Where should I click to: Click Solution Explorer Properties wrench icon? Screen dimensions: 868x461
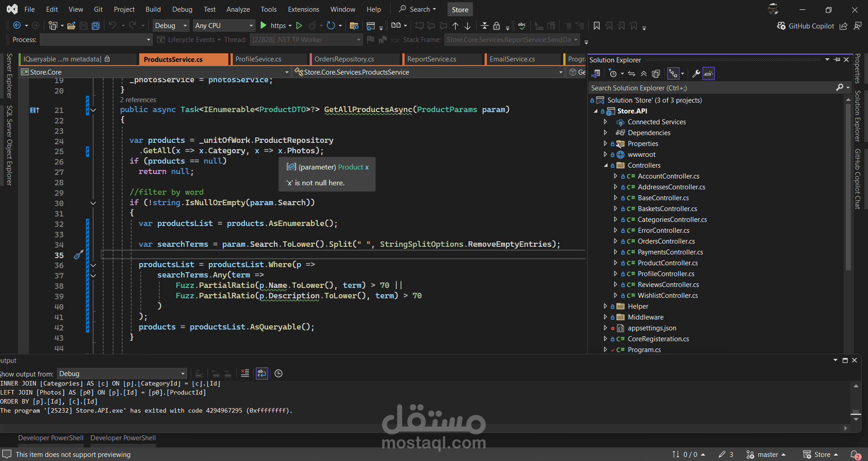coord(696,74)
